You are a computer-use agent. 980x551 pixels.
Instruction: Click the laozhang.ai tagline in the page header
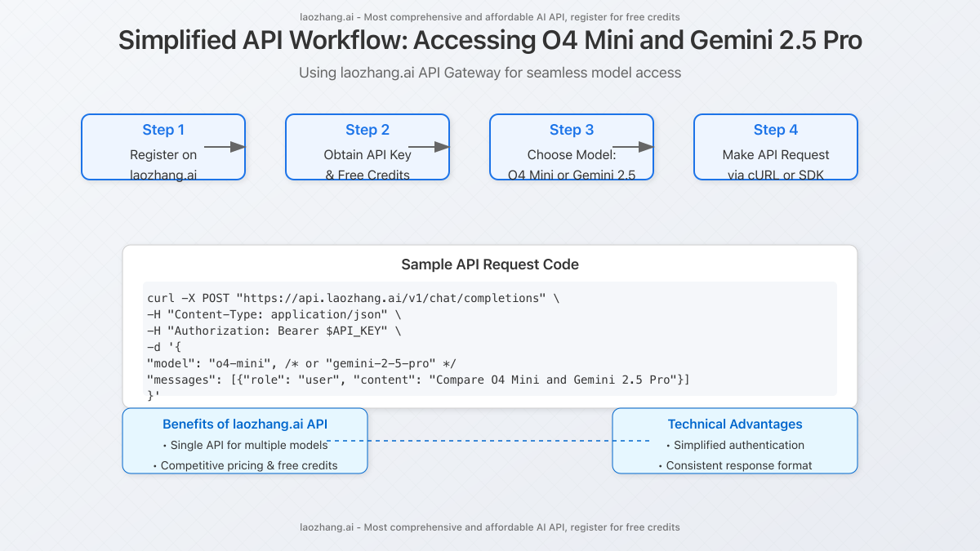pos(490,16)
